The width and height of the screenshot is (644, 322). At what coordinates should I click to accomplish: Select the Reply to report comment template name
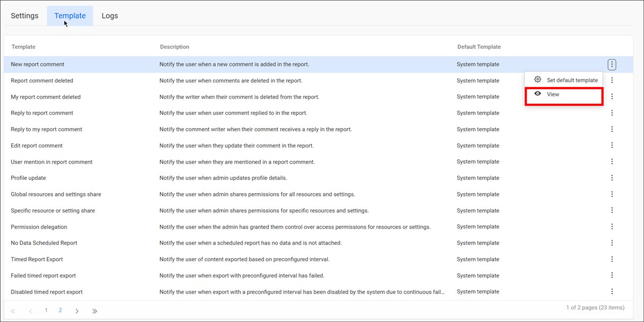click(x=42, y=113)
